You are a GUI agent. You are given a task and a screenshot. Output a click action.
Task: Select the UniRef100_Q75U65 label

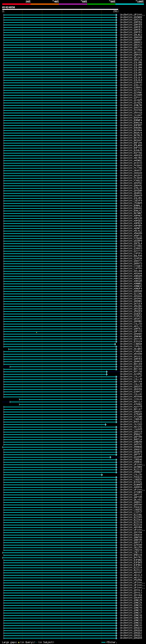(x=131, y=414)
